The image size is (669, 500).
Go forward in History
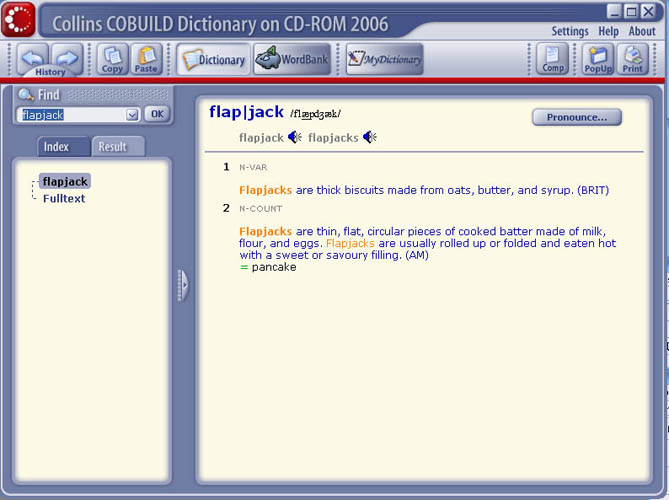(67, 56)
